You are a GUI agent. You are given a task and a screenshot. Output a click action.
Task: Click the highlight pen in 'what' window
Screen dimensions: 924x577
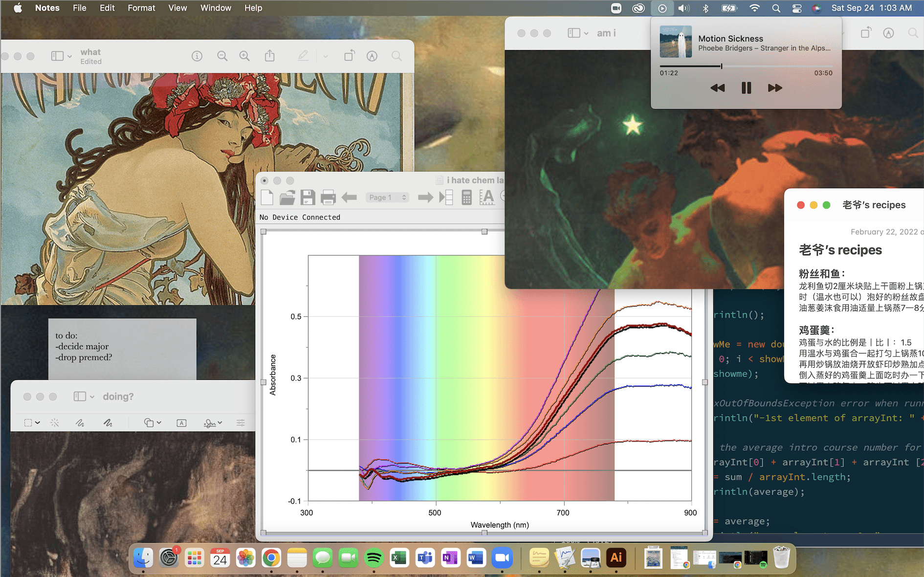303,56
